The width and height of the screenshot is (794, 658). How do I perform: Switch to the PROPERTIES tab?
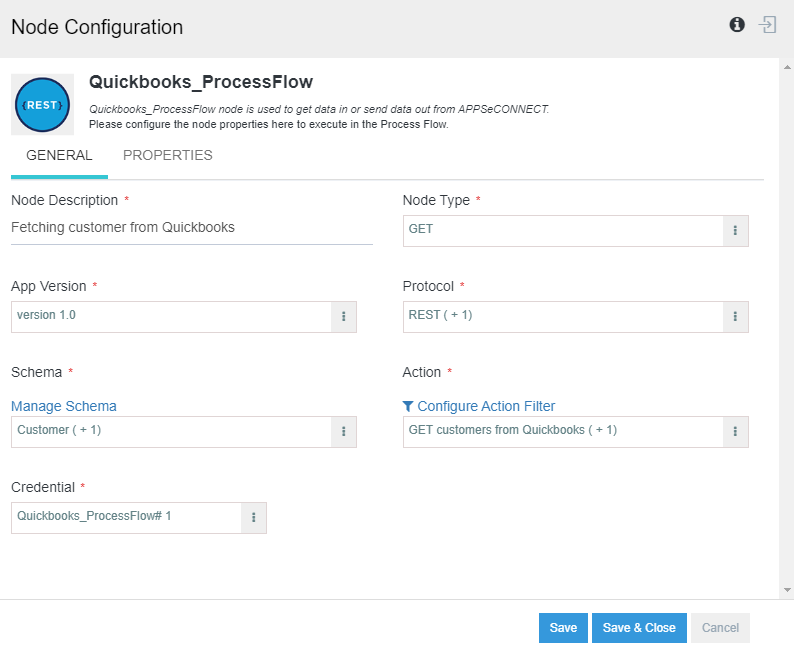(167, 156)
